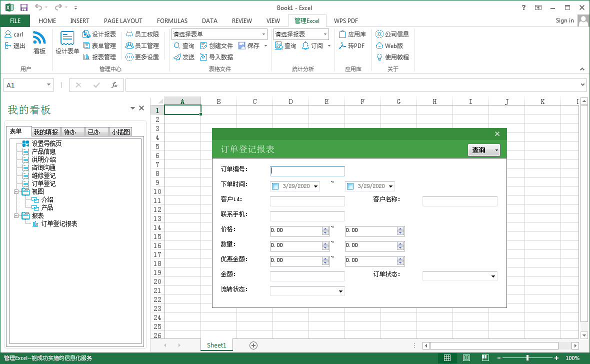Open 员工权限 employee permissions
Viewport: 590px width, 364px height.
(142, 34)
